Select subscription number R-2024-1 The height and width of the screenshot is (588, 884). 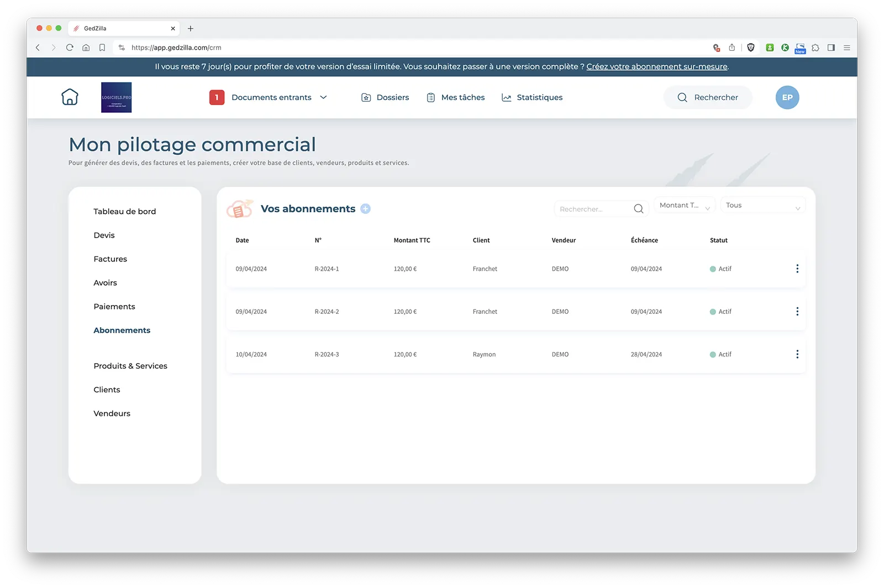(327, 269)
